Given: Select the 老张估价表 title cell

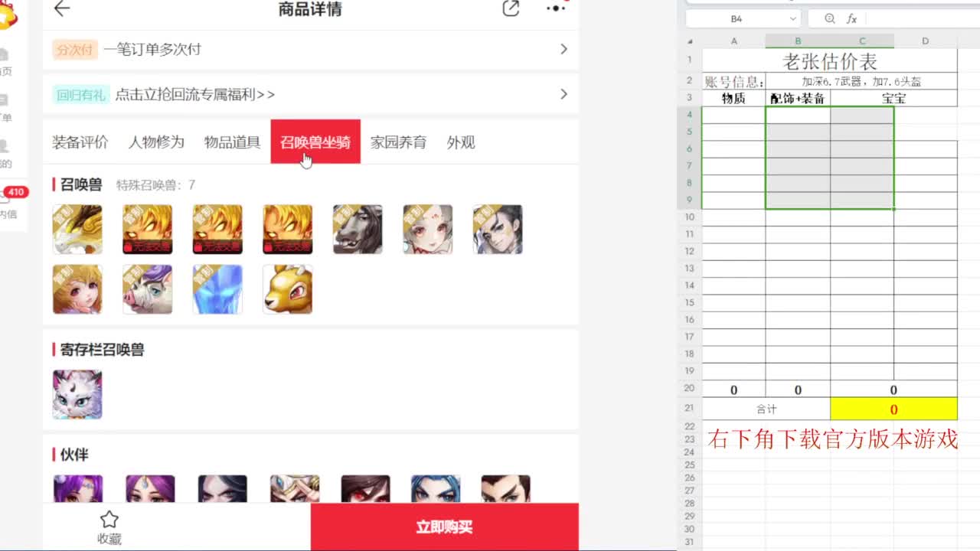Looking at the screenshot, I should (x=830, y=60).
